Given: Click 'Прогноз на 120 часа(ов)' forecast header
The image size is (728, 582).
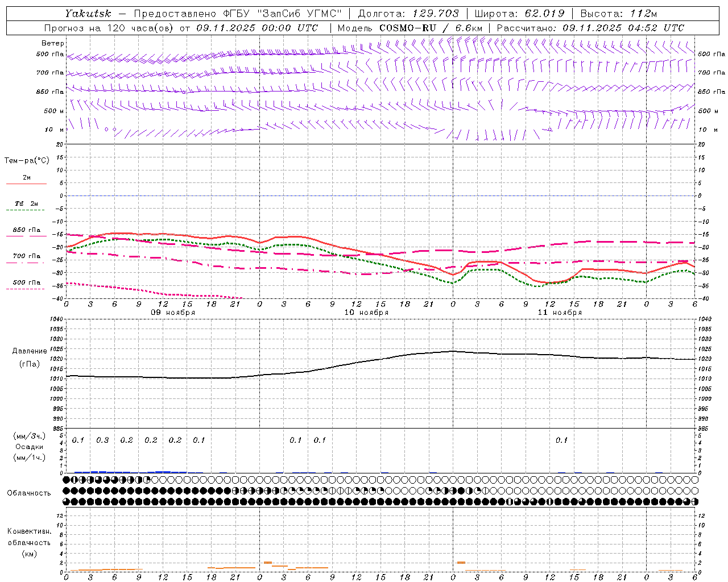Looking at the screenshot, I should 110,28.
